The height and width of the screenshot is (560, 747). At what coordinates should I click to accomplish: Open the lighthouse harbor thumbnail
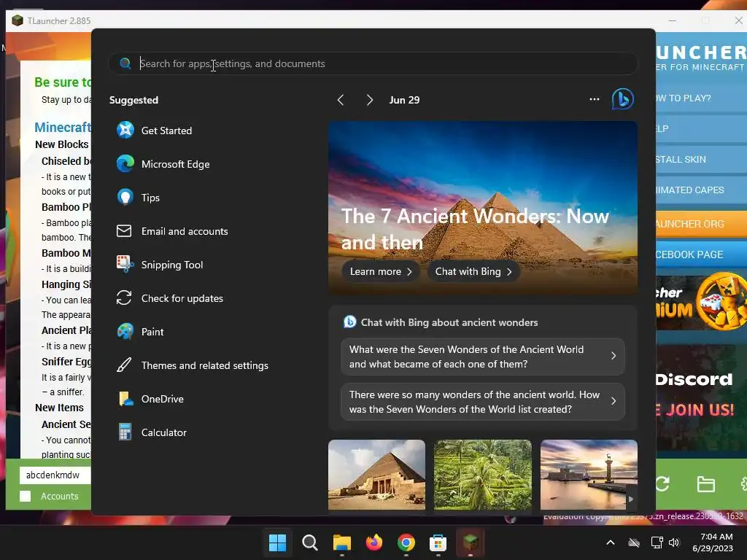(x=589, y=475)
